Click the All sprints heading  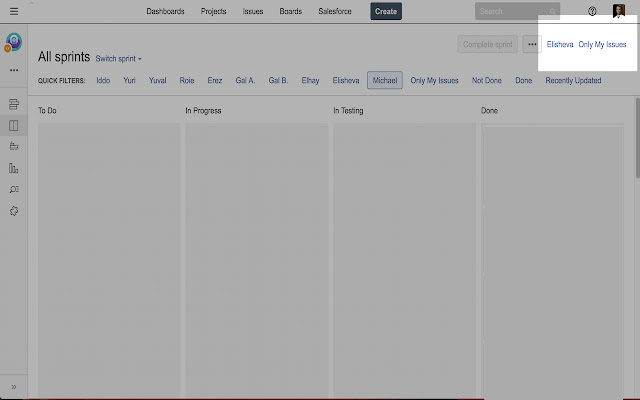[x=64, y=57]
